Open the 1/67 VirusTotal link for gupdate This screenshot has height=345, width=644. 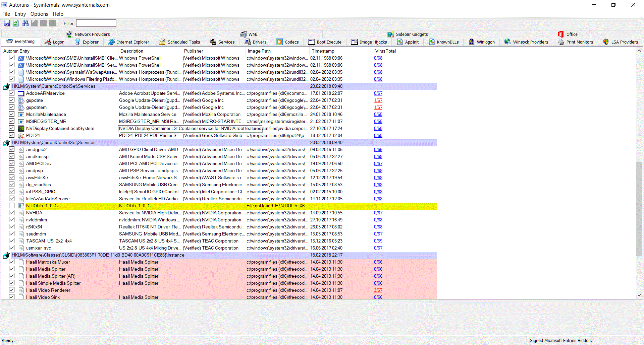[x=378, y=100]
